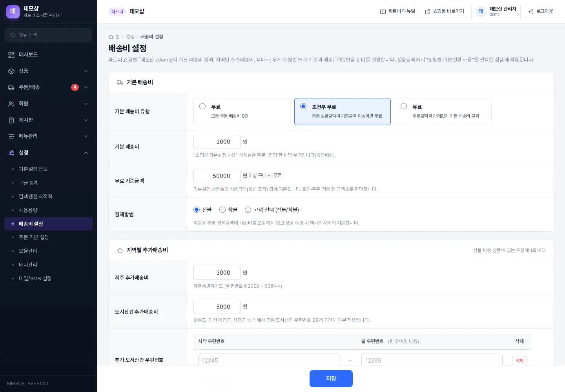
Task: Select the 무료 shipping type radio
Action: (202, 106)
